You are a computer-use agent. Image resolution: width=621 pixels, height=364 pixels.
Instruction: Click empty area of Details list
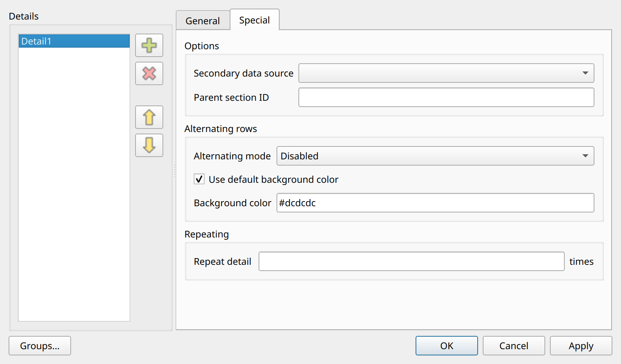[x=74, y=184]
